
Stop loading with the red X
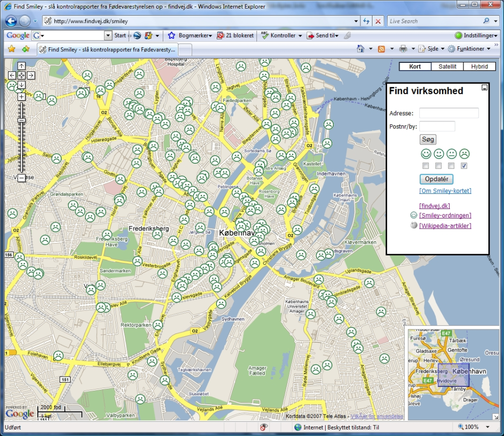coord(378,21)
